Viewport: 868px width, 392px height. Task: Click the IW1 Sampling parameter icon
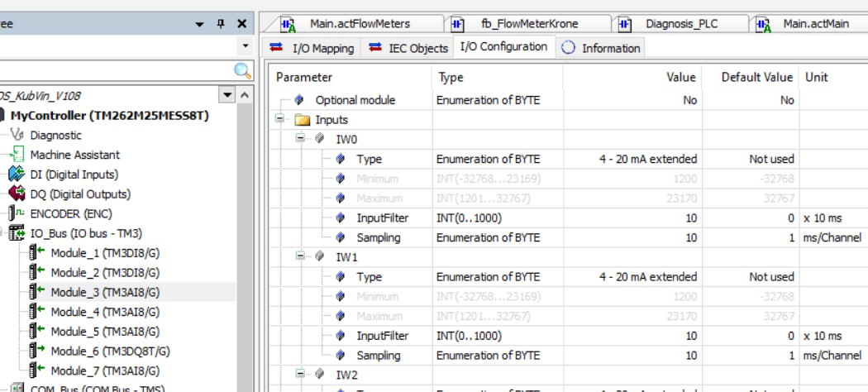click(340, 356)
